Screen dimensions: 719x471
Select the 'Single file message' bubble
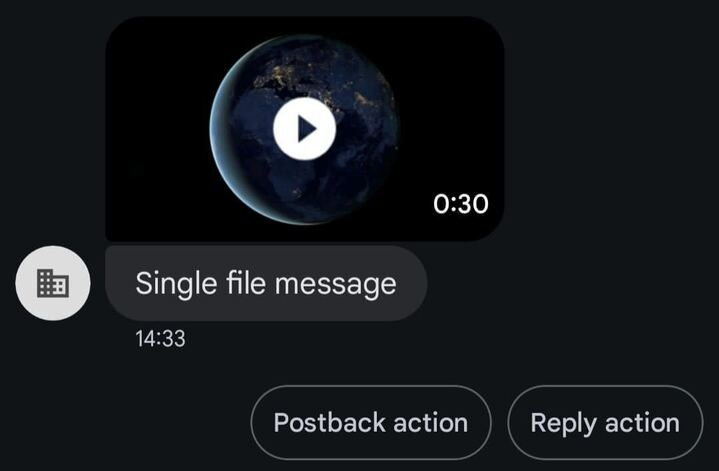(266, 283)
